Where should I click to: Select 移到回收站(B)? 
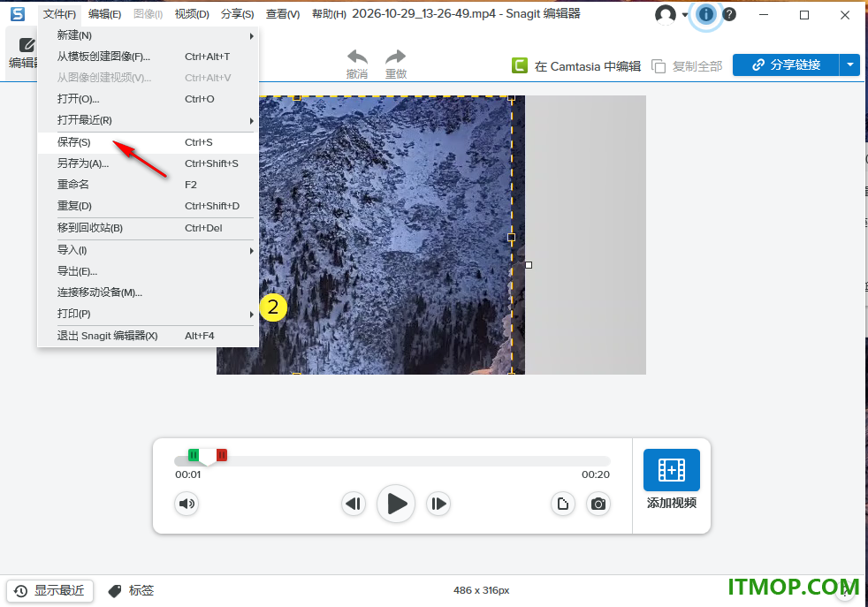pos(148,228)
